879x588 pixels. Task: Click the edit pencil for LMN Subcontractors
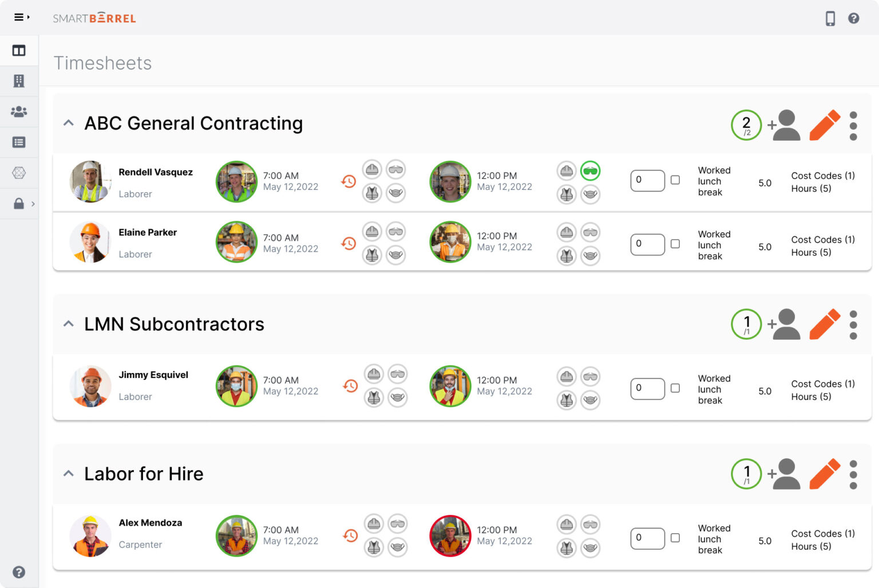(824, 324)
